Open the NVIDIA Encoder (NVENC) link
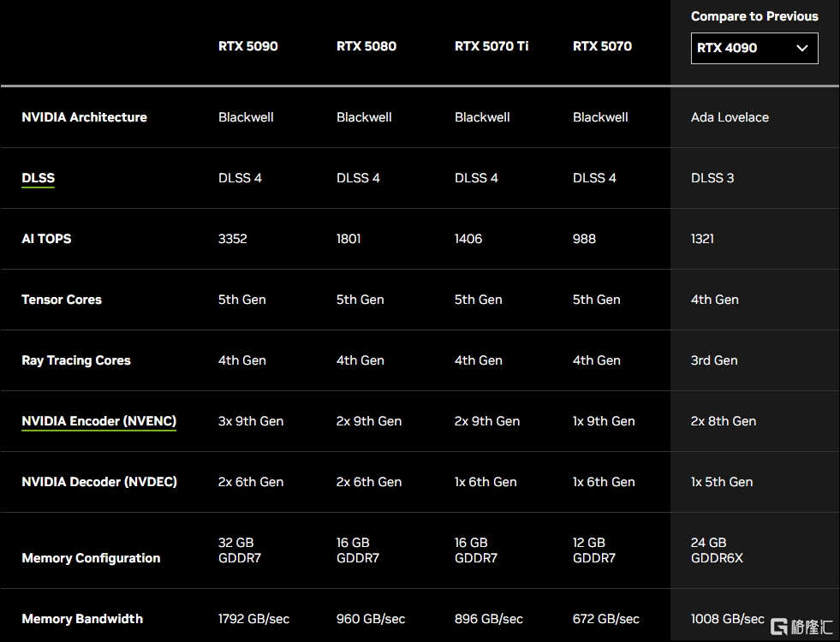The height and width of the screenshot is (642, 840). (98, 421)
